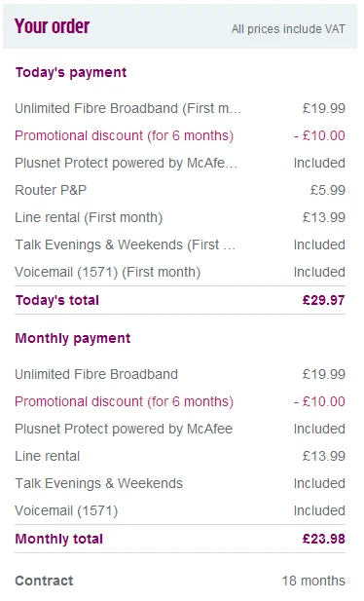This screenshot has height=601, width=364.
Task: Select monthly Talk Evenings & Weekends item
Action: click(x=98, y=483)
